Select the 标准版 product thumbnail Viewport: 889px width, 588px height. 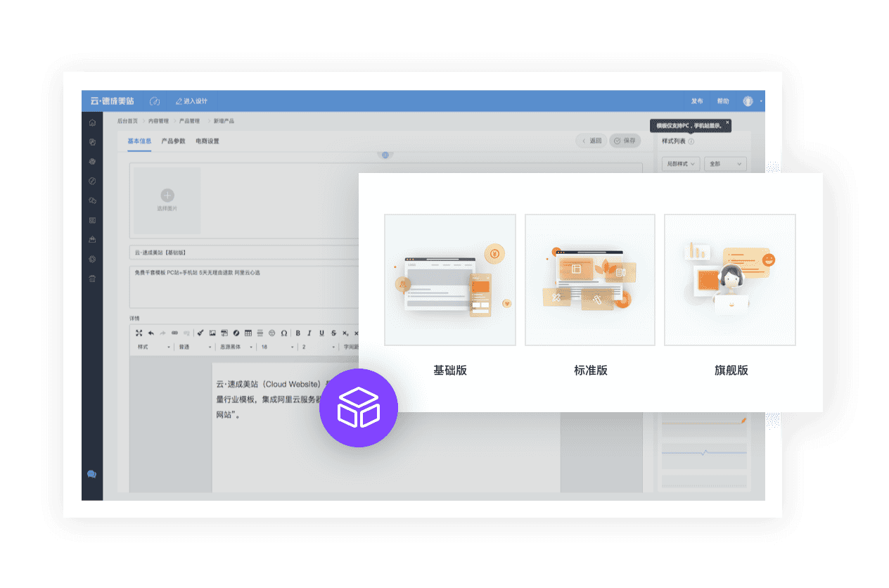click(x=590, y=280)
